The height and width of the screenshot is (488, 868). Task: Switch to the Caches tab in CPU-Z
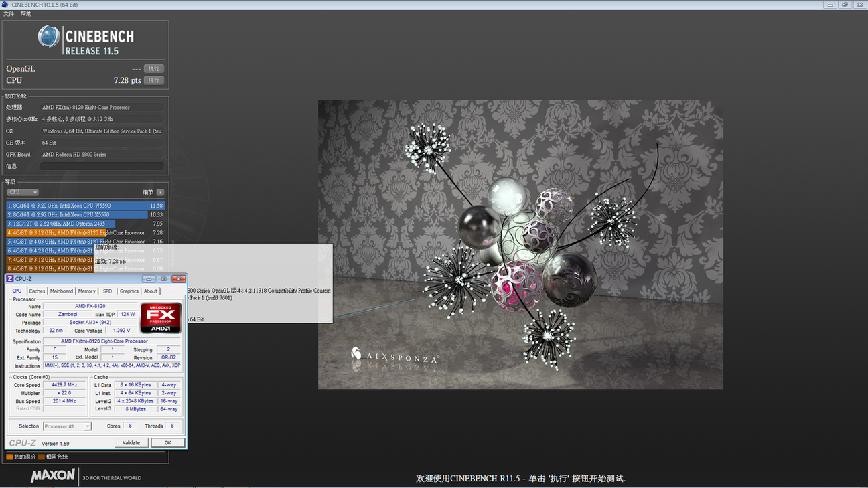pos(37,291)
